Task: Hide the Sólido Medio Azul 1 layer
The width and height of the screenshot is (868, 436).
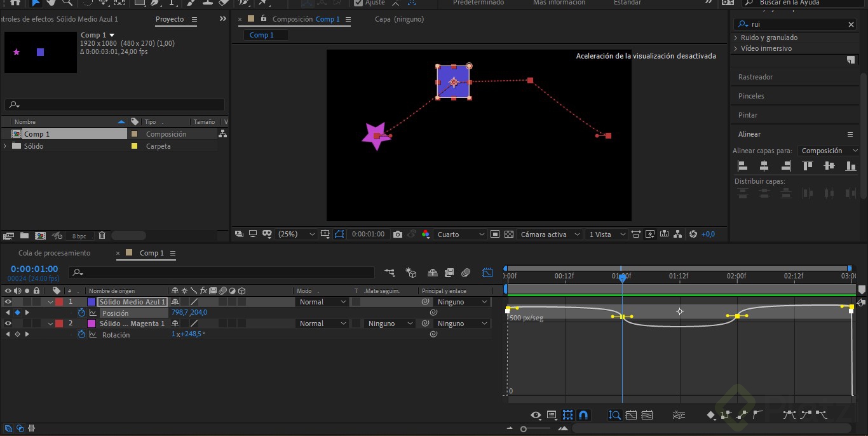Action: [8, 302]
